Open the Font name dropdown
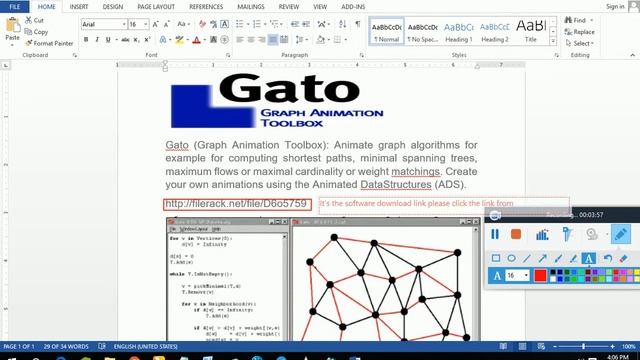The height and width of the screenshot is (360, 640). click(124, 24)
